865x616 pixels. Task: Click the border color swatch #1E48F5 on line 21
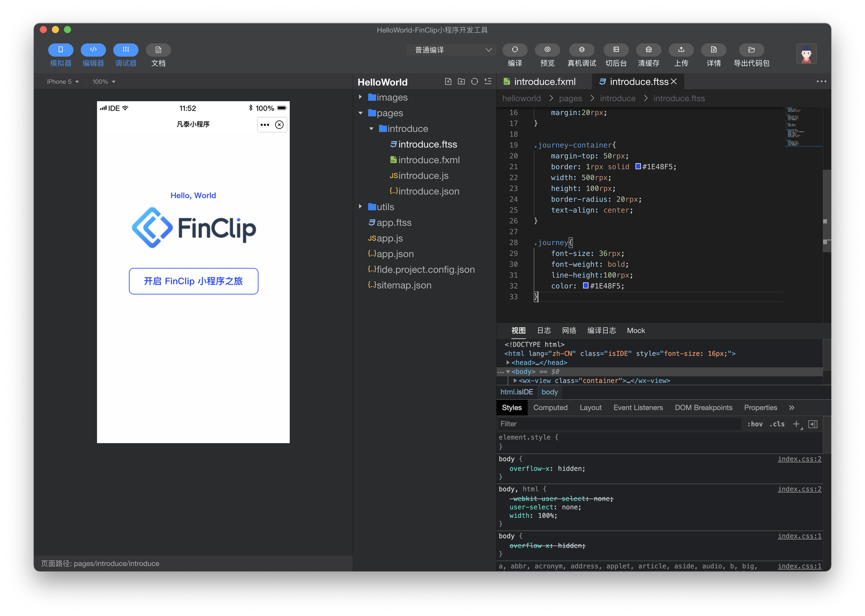[x=638, y=166]
